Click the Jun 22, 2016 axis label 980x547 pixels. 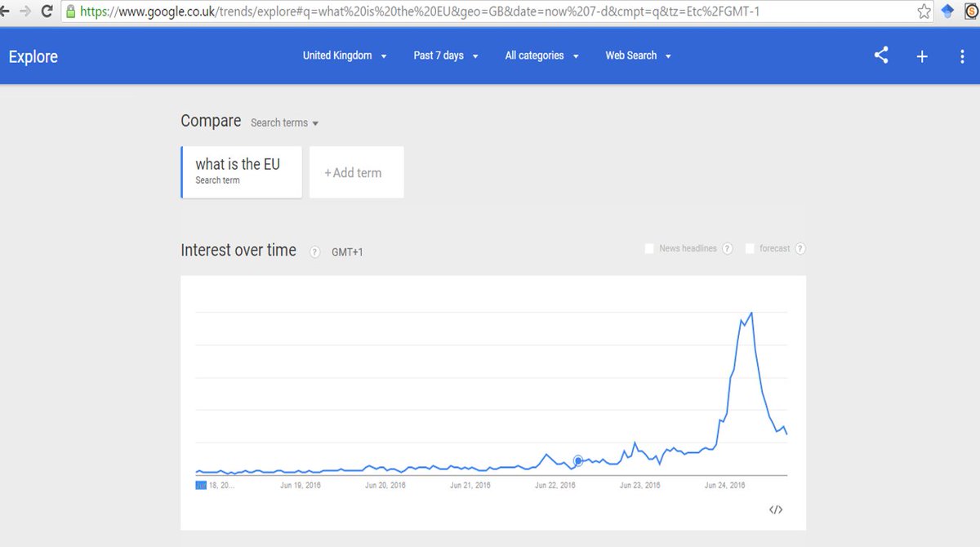pos(555,485)
